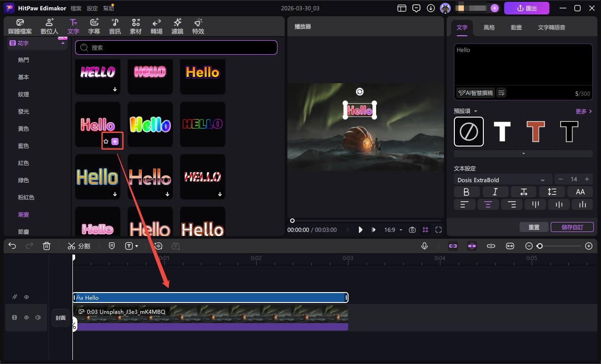Open the 16:9 aspect ratio dropdown

pos(393,230)
